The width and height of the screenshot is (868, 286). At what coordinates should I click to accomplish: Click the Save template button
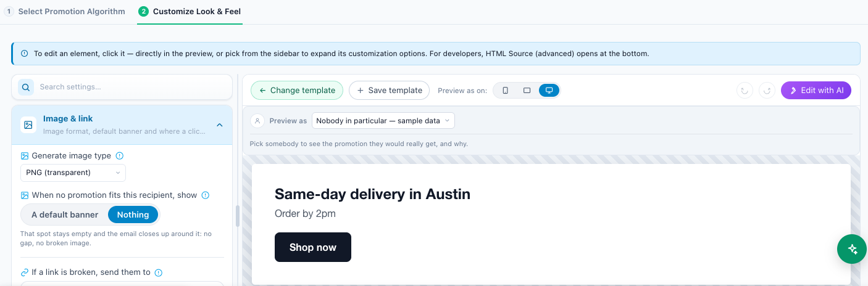coord(390,91)
